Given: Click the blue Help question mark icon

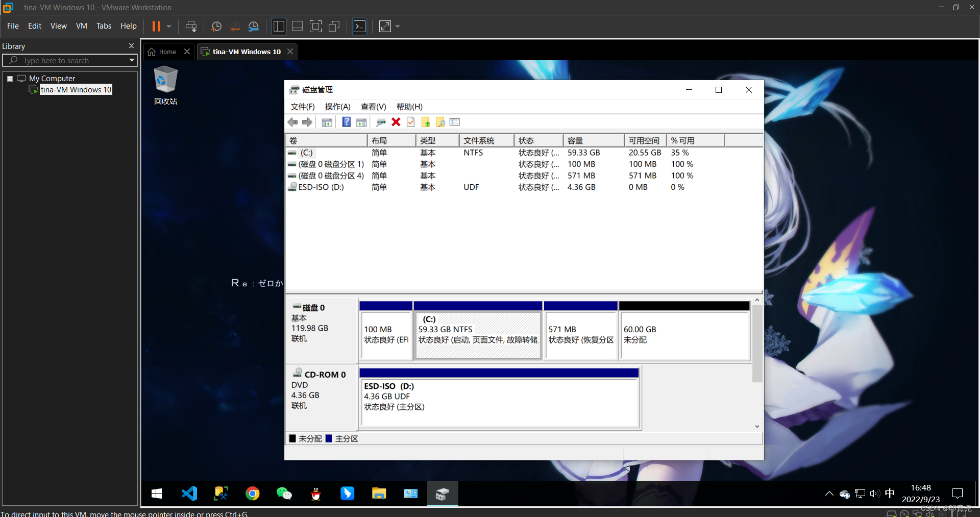Looking at the screenshot, I should pyautogui.click(x=346, y=122).
